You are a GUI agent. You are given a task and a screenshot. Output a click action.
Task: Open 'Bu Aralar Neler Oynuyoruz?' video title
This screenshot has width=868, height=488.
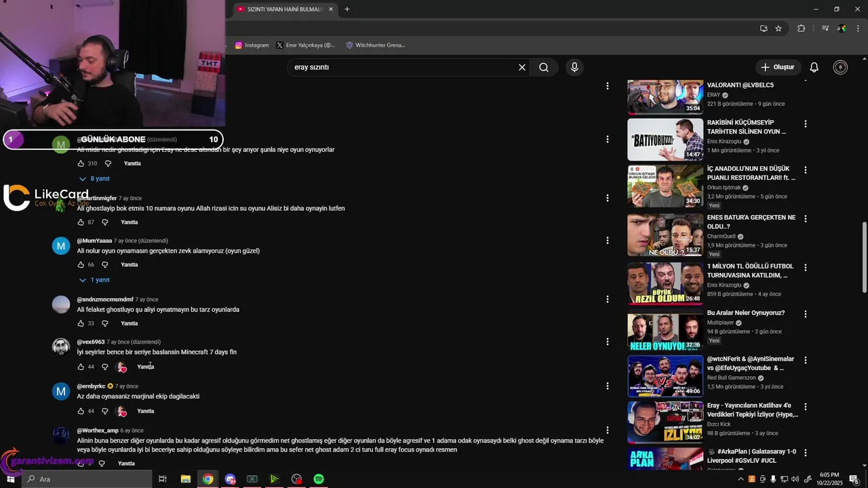coord(746,313)
